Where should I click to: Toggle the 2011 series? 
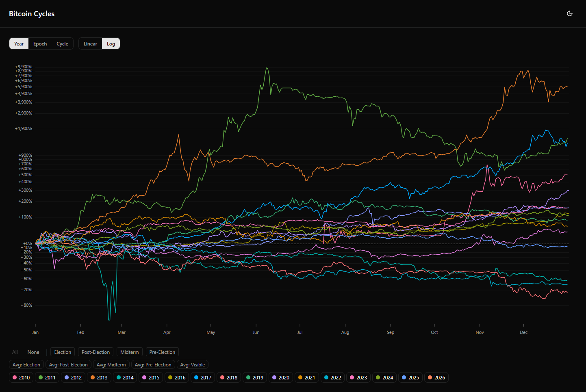point(47,377)
